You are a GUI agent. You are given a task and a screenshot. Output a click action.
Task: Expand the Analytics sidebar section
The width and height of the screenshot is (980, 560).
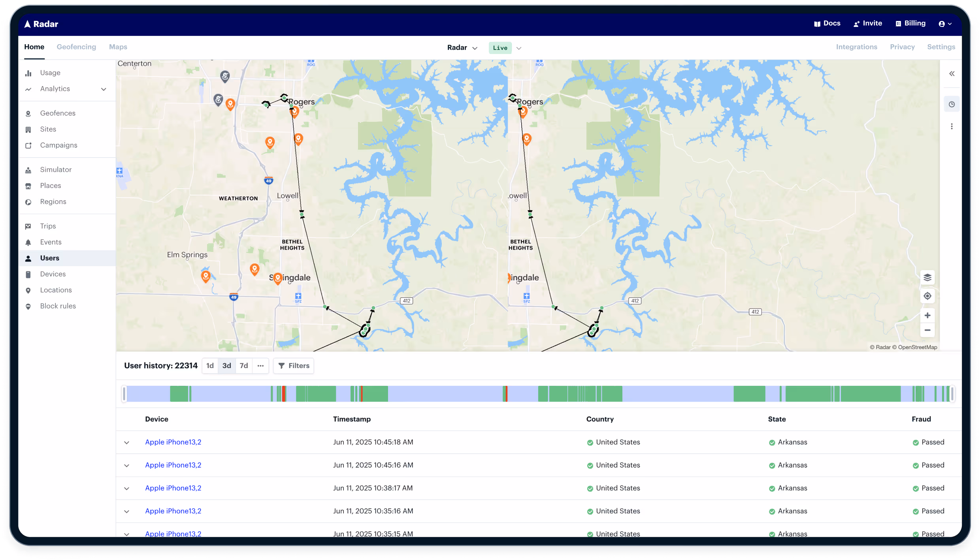pyautogui.click(x=104, y=89)
